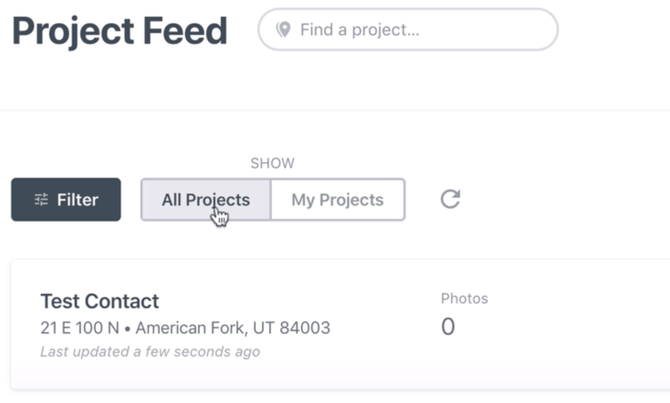Image resolution: width=670 pixels, height=403 pixels.
Task: Click the location pin icon in search
Action: click(284, 30)
